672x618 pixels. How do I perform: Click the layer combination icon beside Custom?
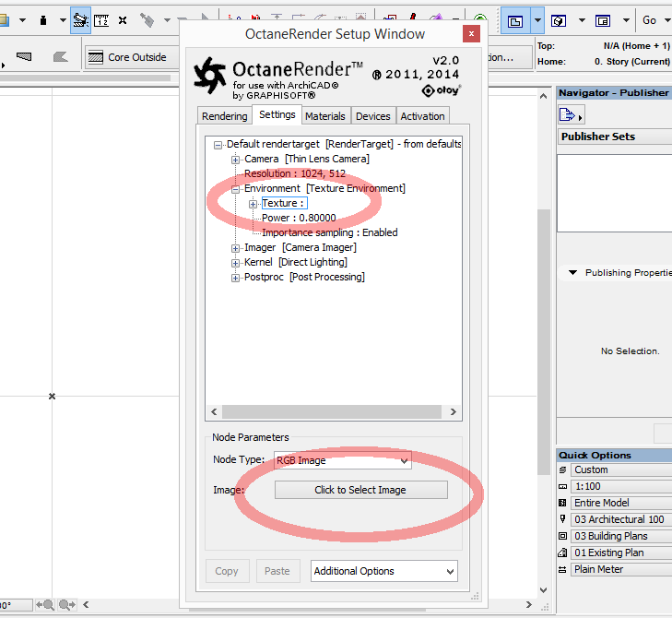click(x=562, y=470)
